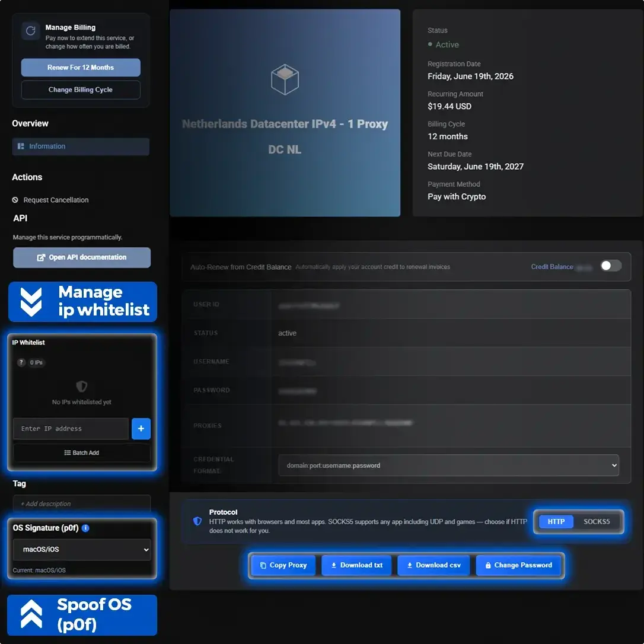Click the question mark help icon in IP Whitelist

tap(21, 362)
